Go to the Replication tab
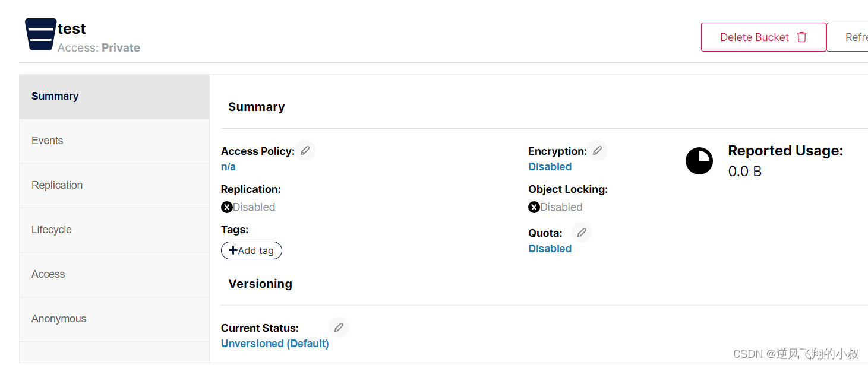 point(114,186)
